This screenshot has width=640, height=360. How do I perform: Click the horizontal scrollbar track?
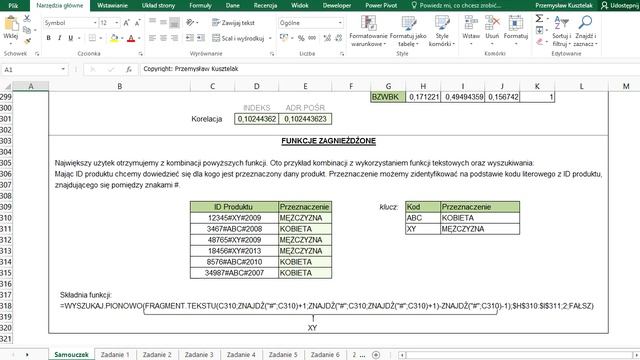point(518,355)
